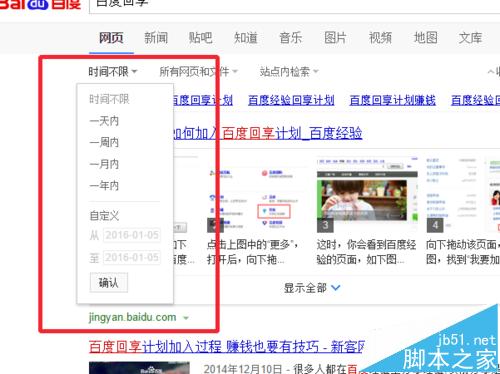Expand the 所有网页和文件 filter dropdown
Image resolution: width=500 pixels, height=374 pixels.
click(x=198, y=72)
